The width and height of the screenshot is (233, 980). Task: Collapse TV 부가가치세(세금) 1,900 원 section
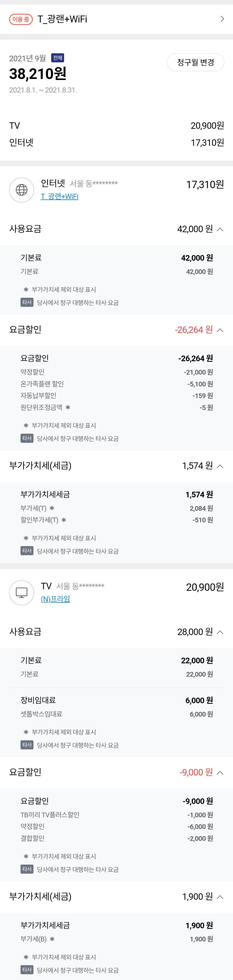[x=220, y=897]
